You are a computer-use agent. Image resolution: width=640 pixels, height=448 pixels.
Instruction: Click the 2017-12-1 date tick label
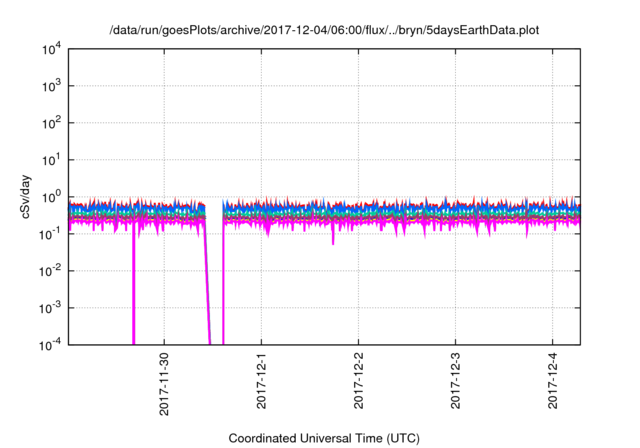261,381
